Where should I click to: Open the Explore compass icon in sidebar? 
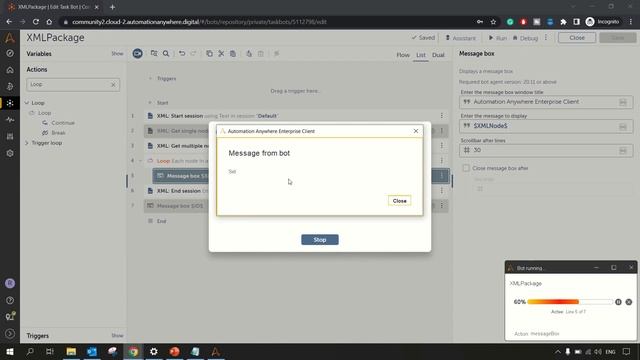10,53
